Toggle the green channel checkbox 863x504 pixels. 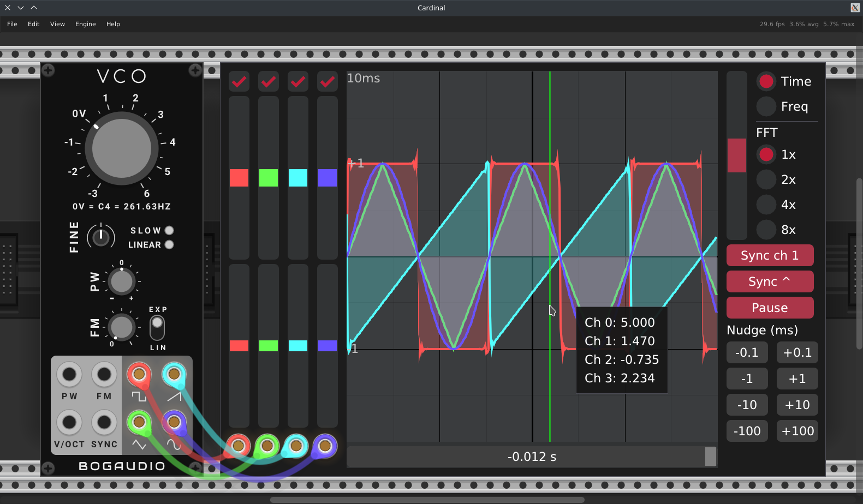269,82
